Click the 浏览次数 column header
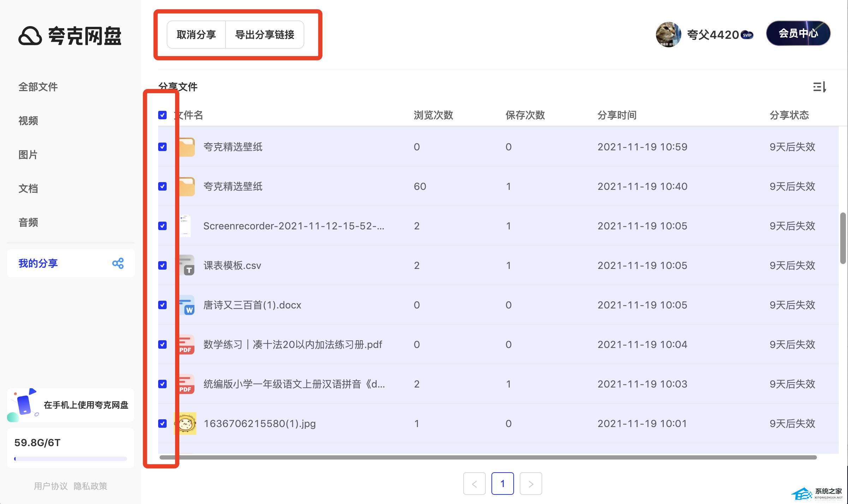 point(434,115)
